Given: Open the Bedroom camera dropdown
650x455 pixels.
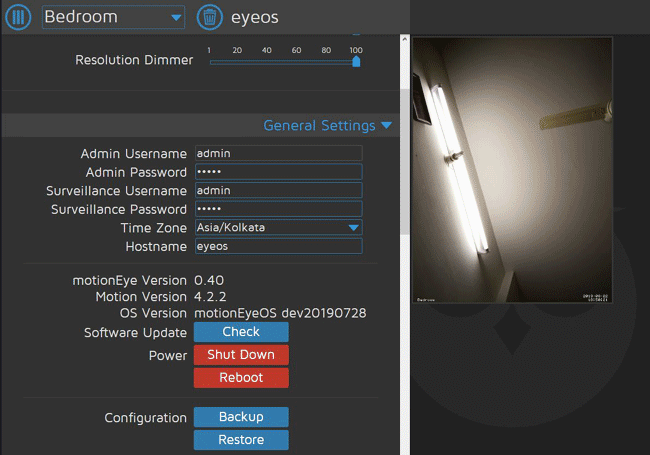Looking at the screenshot, I should coord(113,17).
